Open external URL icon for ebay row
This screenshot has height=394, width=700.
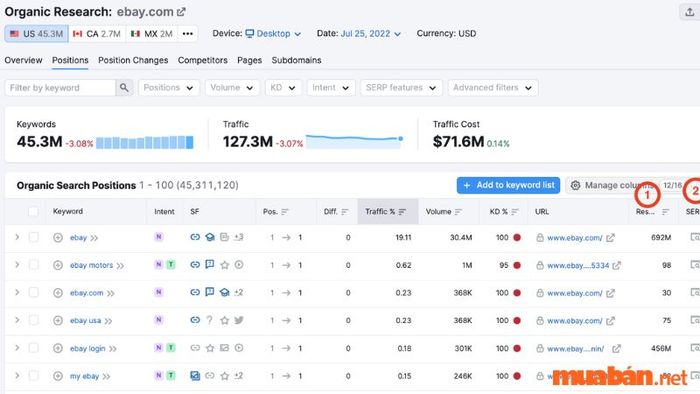[610, 237]
